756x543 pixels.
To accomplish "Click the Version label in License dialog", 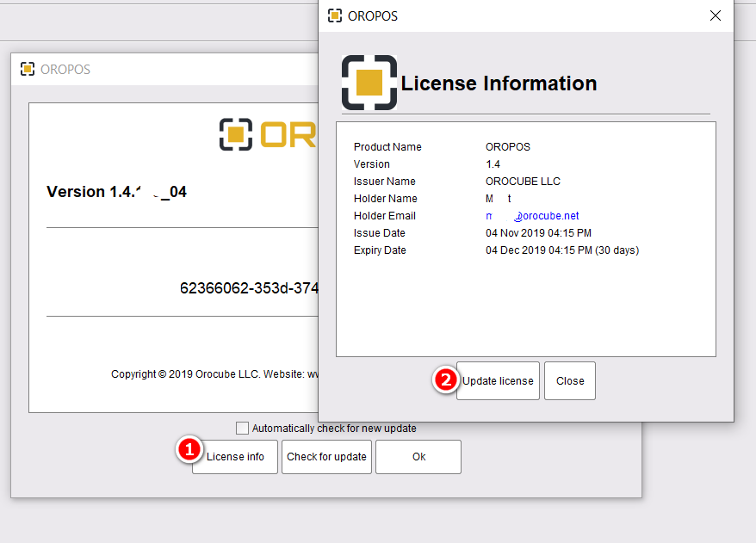I will (372, 164).
